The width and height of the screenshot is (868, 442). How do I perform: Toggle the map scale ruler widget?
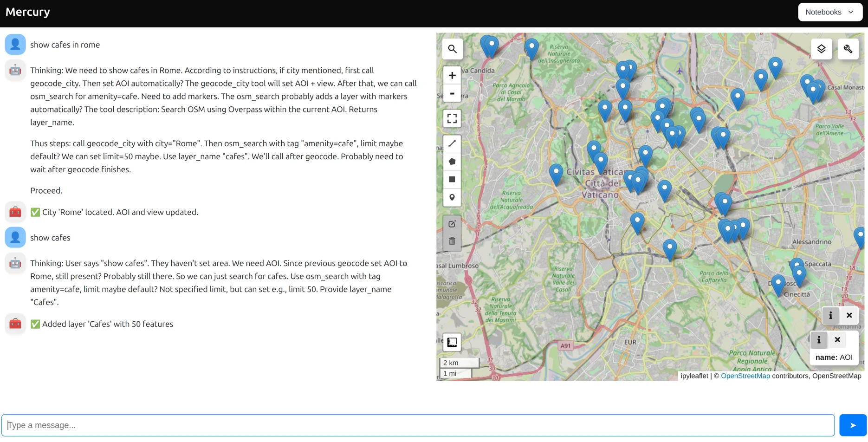tap(452, 343)
